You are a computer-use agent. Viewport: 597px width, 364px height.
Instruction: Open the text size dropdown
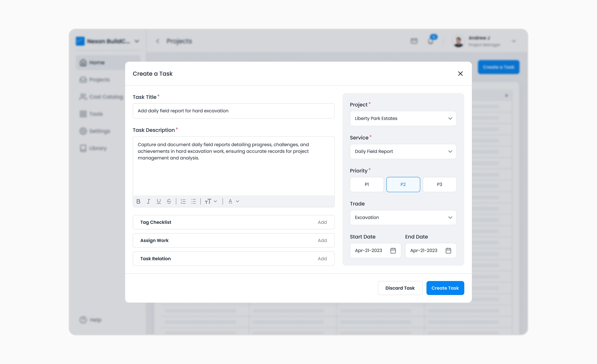click(x=211, y=201)
